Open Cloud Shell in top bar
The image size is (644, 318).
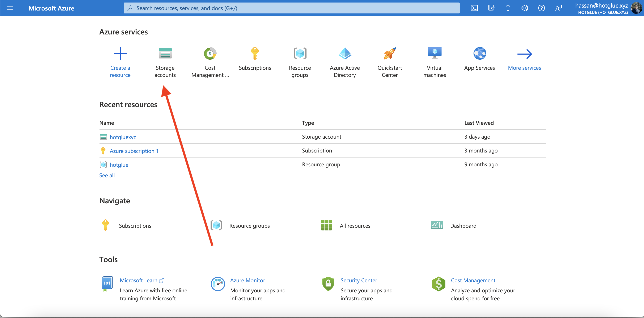[x=474, y=8]
